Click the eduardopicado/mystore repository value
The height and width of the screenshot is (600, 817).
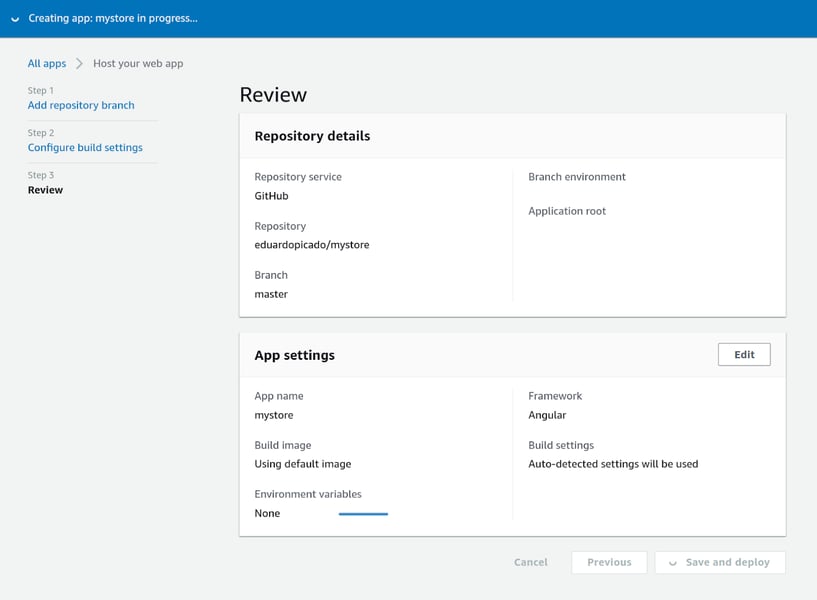(x=312, y=245)
